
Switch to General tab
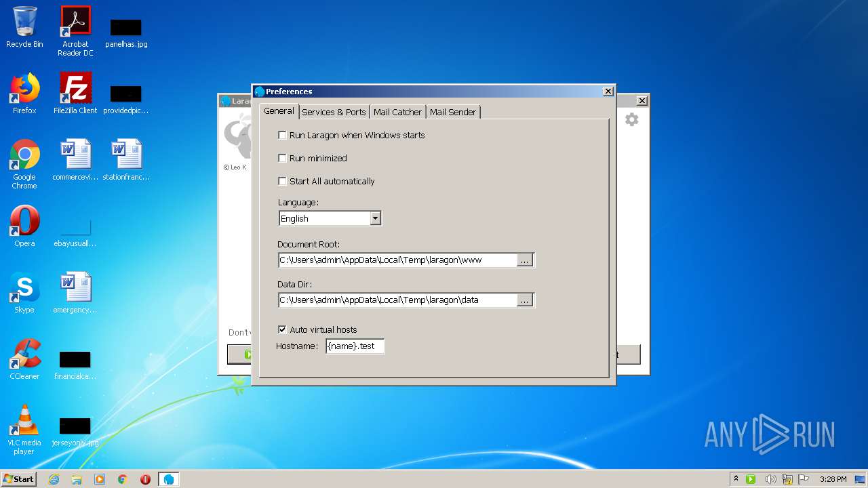[279, 111]
